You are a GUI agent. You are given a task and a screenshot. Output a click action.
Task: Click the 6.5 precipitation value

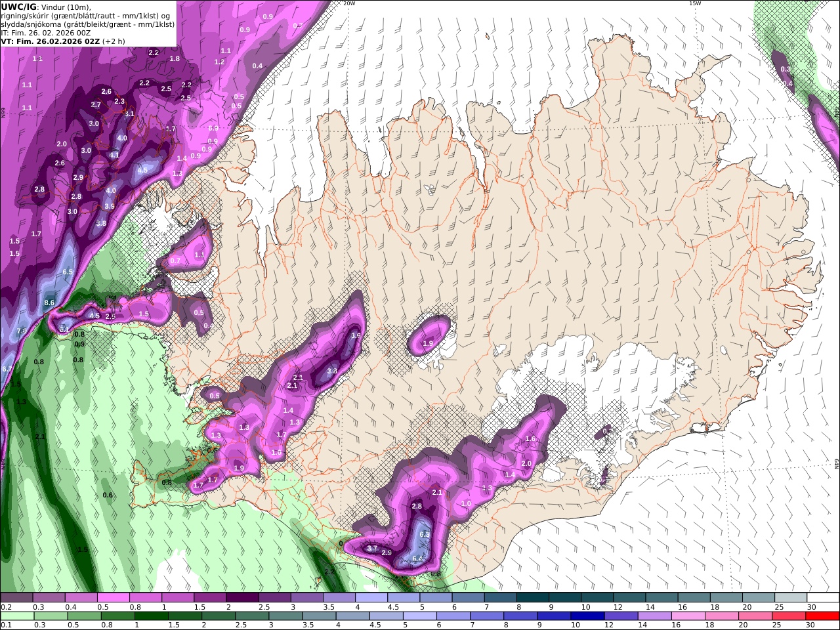[68, 272]
